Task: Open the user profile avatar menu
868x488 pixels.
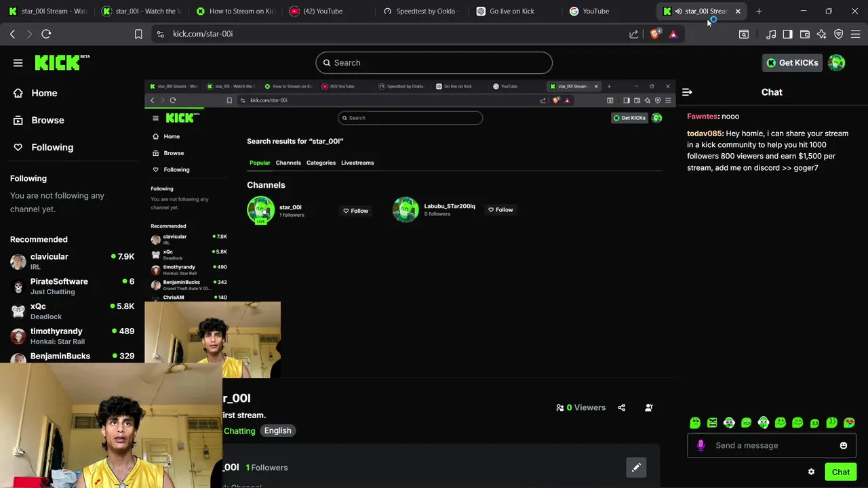Action: tap(837, 62)
